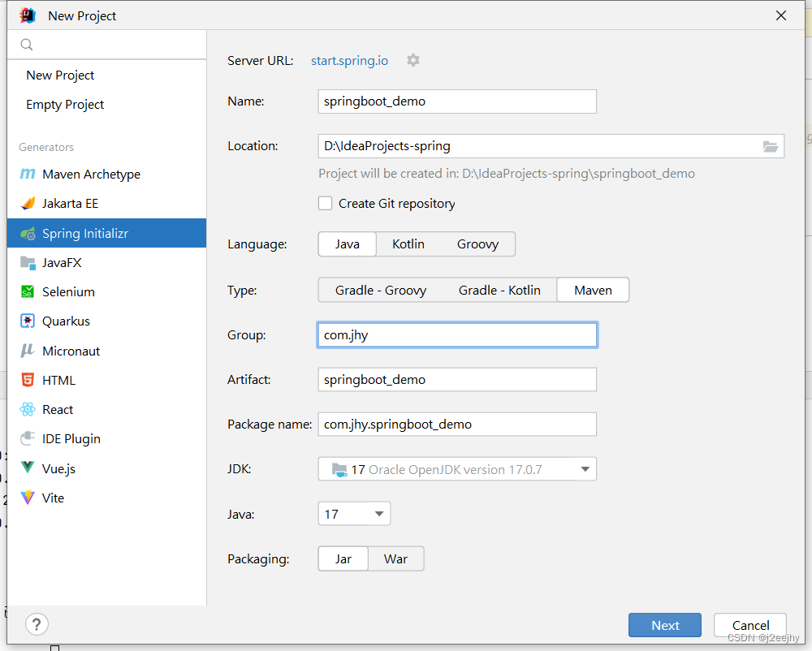
Task: Select Empty Project in the sidebar
Action: (x=65, y=105)
